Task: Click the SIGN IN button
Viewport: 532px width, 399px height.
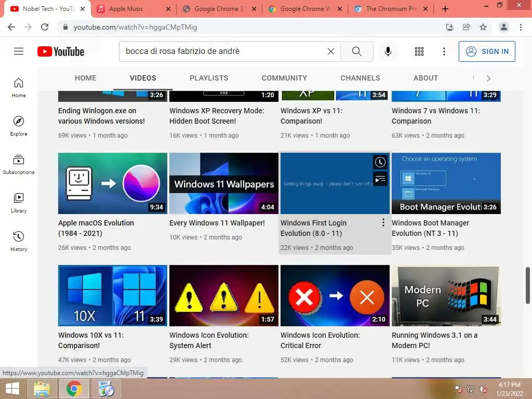Action: (x=487, y=51)
